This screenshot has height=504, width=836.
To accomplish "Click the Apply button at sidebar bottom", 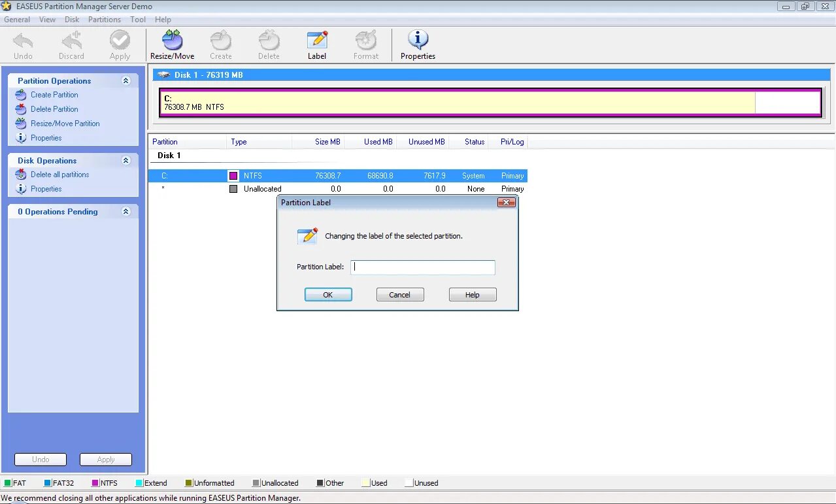I will pyautogui.click(x=106, y=460).
